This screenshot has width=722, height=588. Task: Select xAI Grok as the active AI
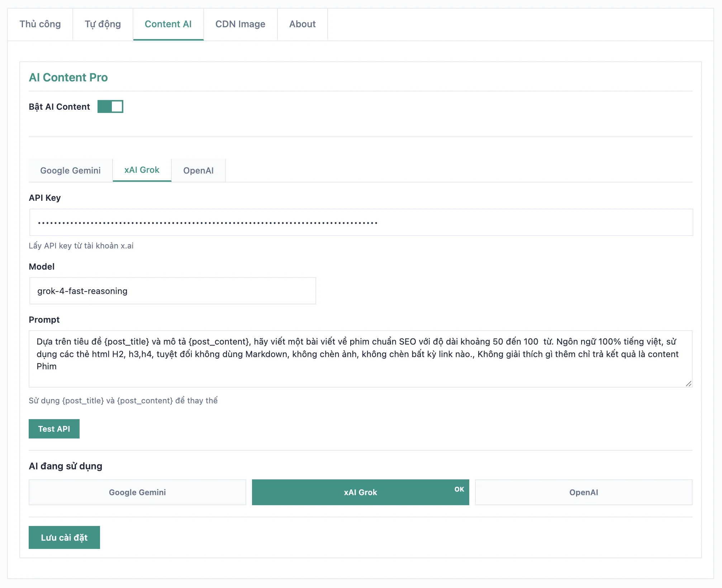pyautogui.click(x=360, y=492)
